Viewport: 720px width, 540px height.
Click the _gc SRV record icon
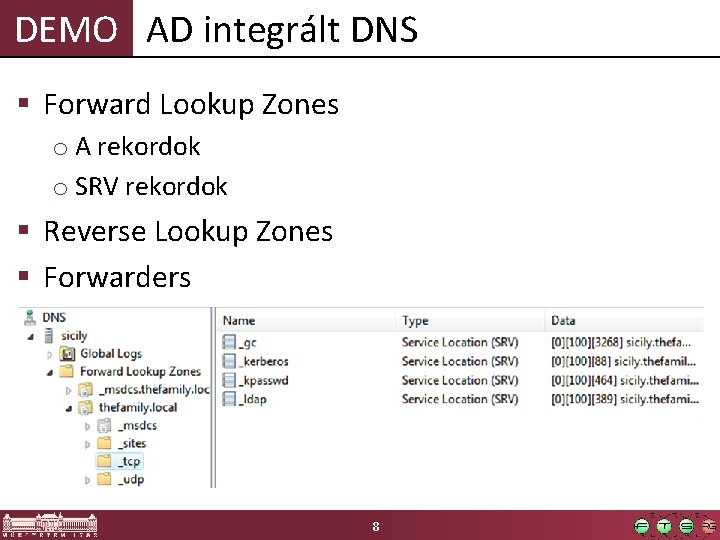[229, 342]
